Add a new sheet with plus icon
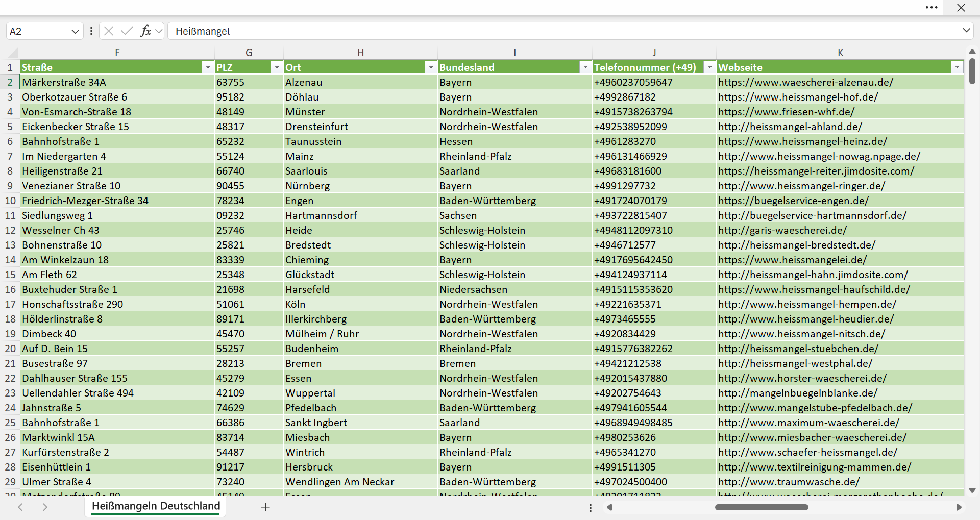 (x=265, y=507)
